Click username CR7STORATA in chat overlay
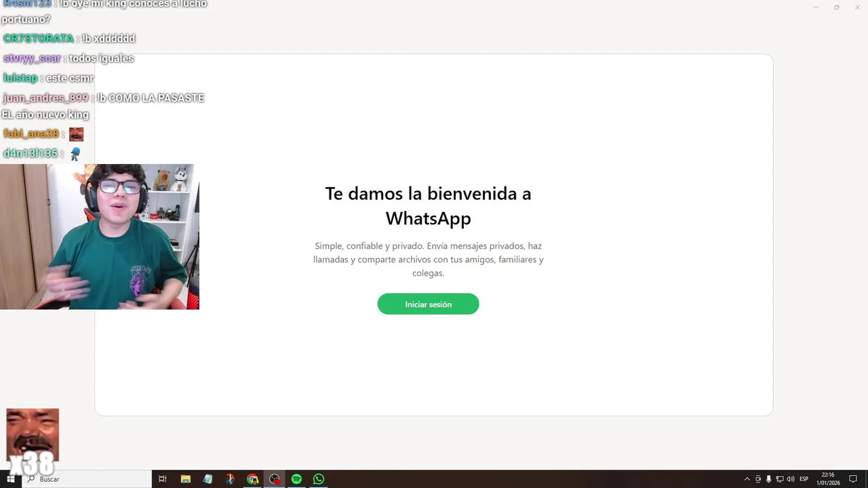Screen dimensions: 868x488 [x=39, y=39]
